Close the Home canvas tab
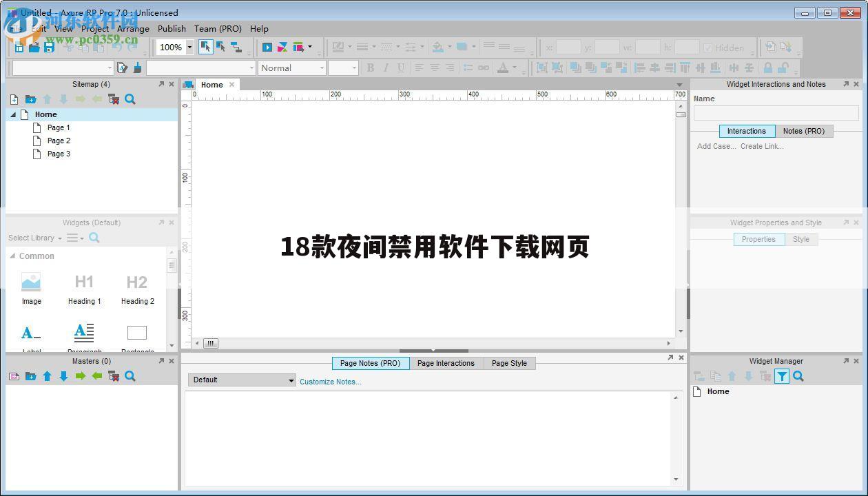The height and width of the screenshot is (496, 868). tap(231, 85)
